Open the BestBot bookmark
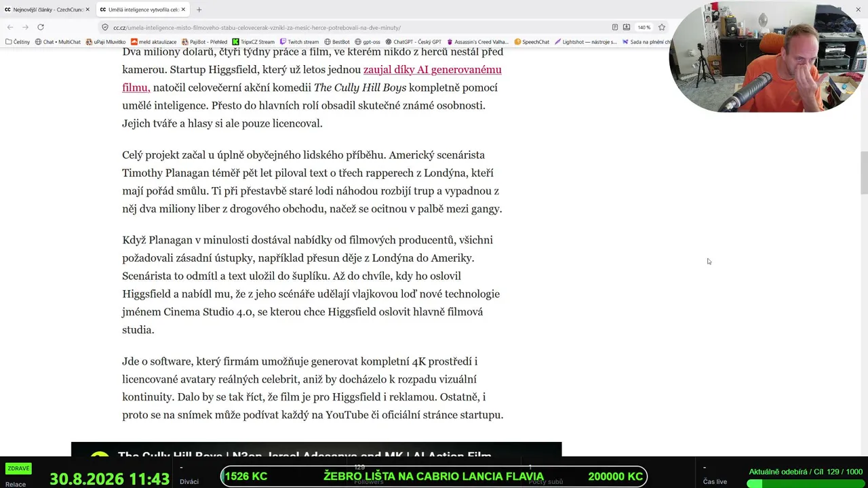The height and width of the screenshot is (488, 868). 337,42
